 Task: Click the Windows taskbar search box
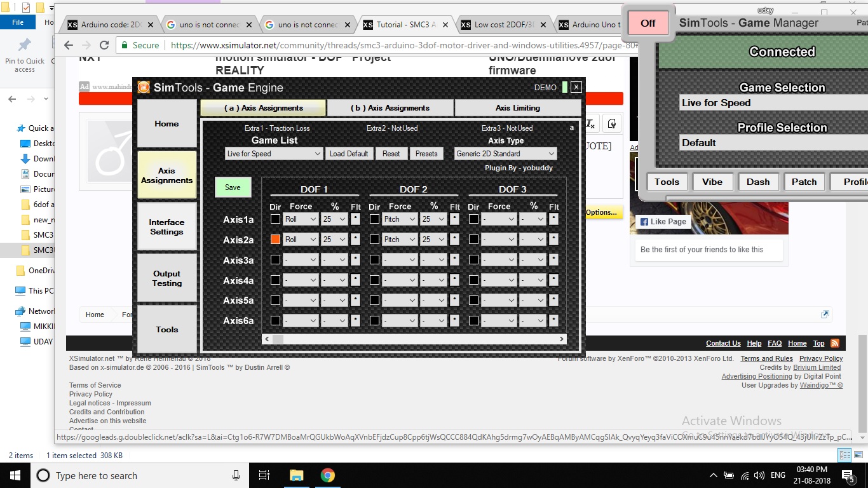pyautogui.click(x=140, y=475)
